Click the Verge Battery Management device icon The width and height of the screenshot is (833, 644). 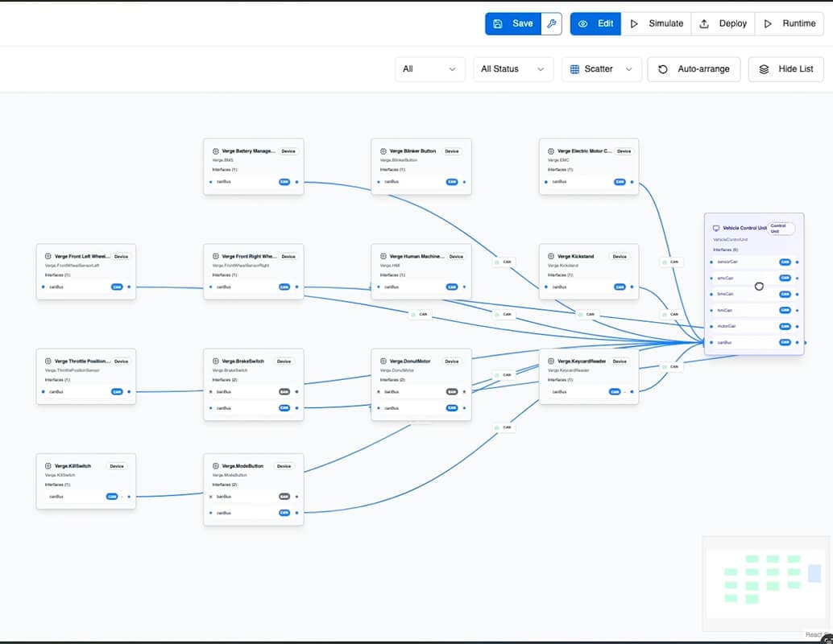[216, 151]
